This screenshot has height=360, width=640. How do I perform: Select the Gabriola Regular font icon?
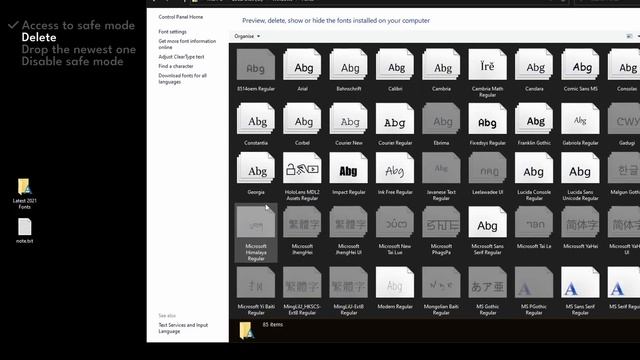tap(580, 118)
